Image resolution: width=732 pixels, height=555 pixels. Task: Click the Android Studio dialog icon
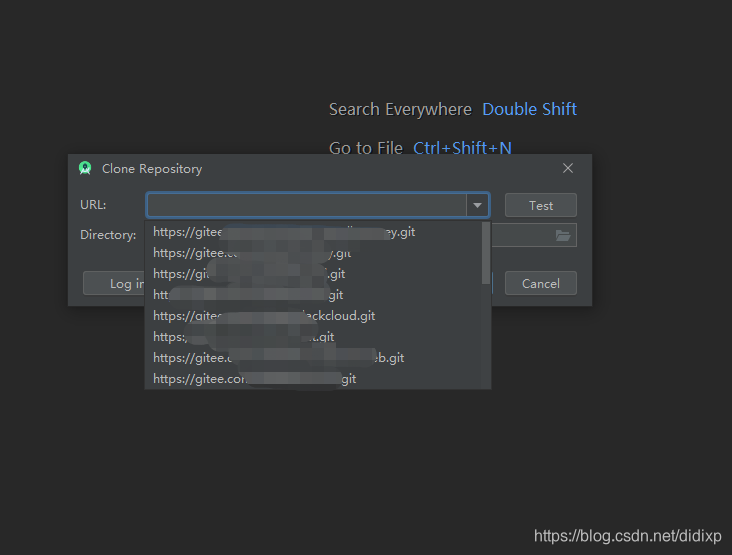pos(85,168)
